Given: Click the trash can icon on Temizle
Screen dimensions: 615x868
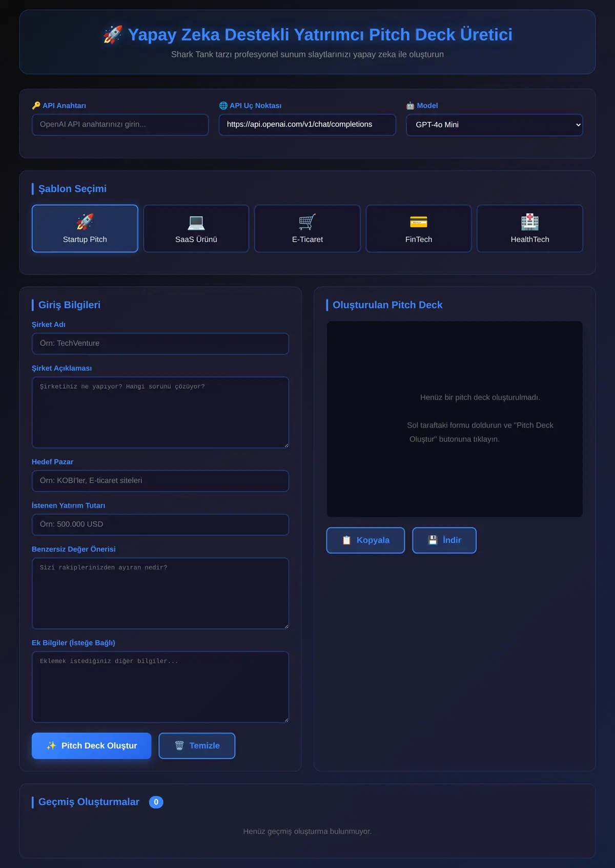Looking at the screenshot, I should (x=179, y=746).
